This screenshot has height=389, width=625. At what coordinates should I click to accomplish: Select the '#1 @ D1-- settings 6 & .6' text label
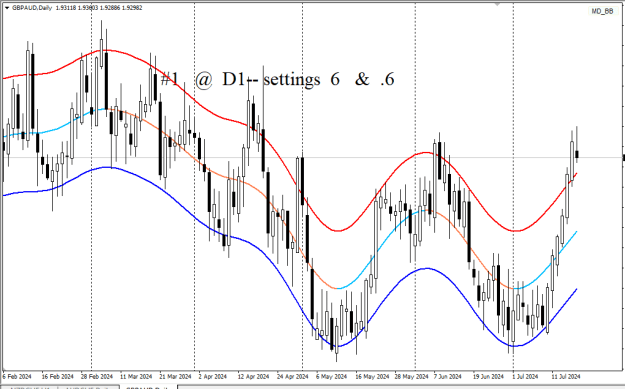click(277, 79)
